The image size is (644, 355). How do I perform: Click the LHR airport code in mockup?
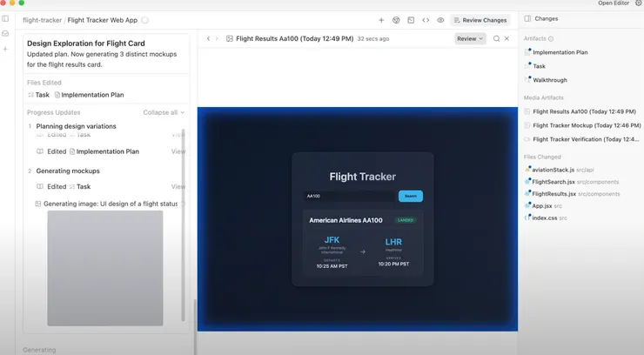[x=393, y=242]
